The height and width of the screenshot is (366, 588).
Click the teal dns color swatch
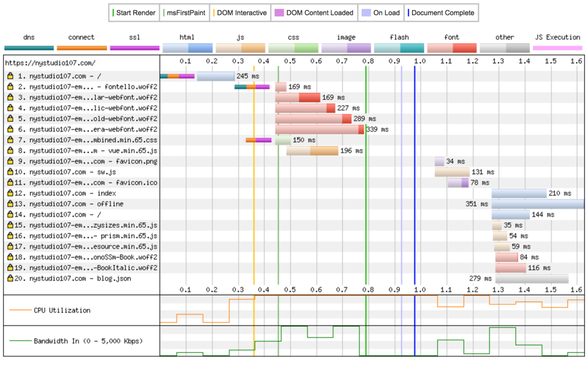[x=29, y=48]
